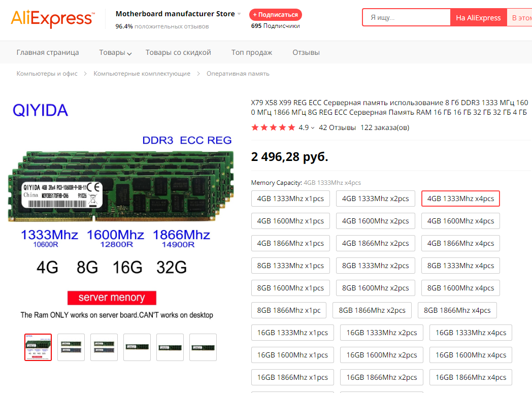The height and width of the screenshot is (393, 532).
Task: Select 16GB 1866Mhz x2pcs capacity
Action: [x=382, y=377]
